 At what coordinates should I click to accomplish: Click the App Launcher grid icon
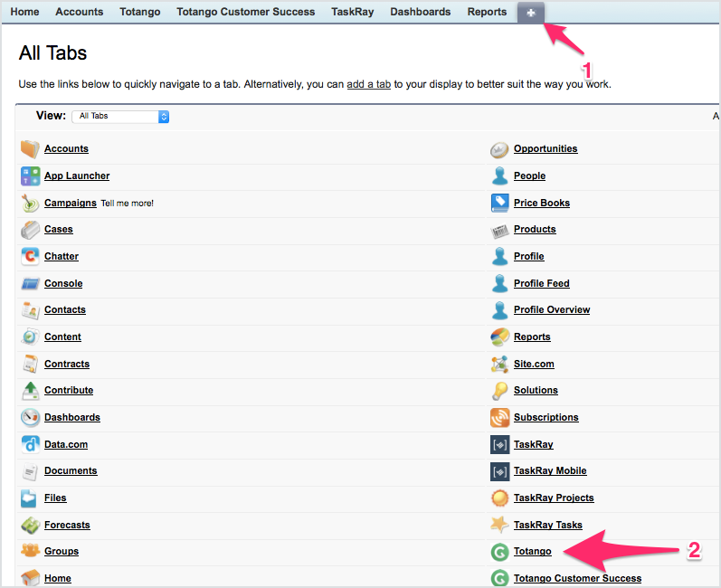31,176
